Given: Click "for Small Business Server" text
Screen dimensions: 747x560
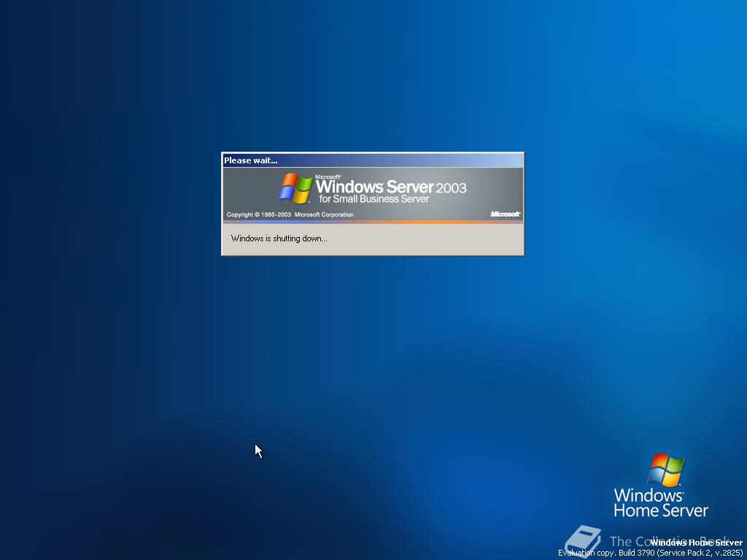Looking at the screenshot, I should click(x=374, y=199).
